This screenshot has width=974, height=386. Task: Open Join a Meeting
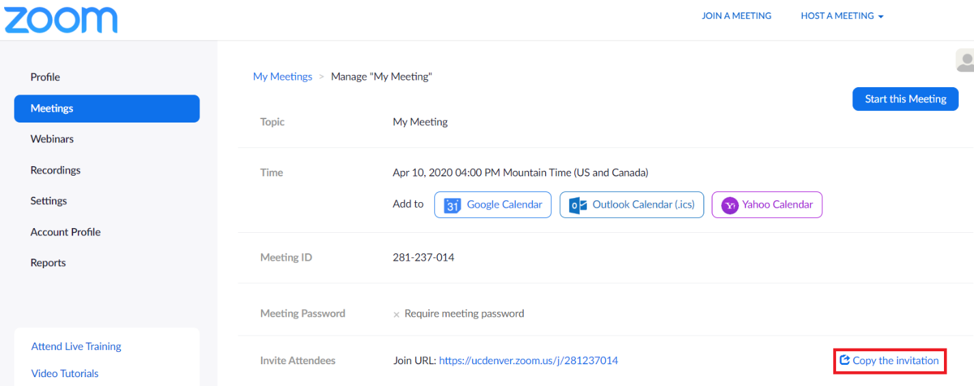click(x=736, y=16)
